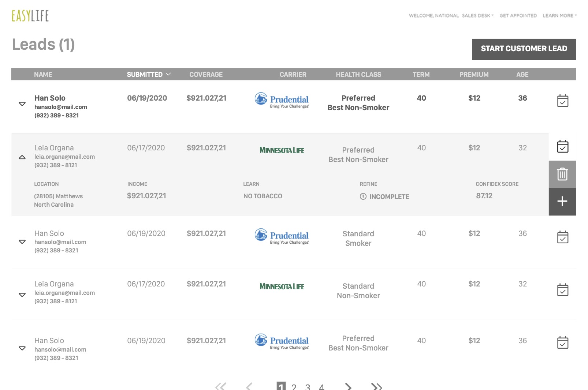The image size is (588, 390).
Task: Go to the next page using the right chevron
Action: [x=348, y=386]
